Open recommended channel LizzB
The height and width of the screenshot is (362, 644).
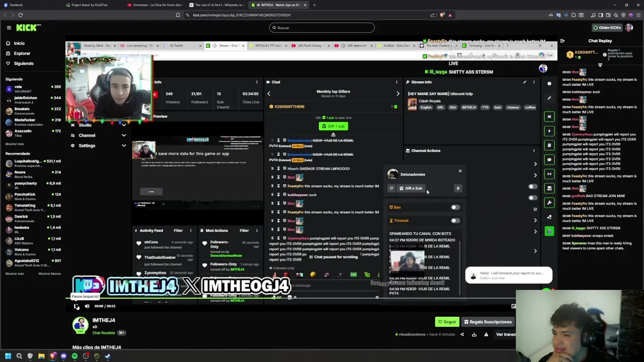[33, 240]
